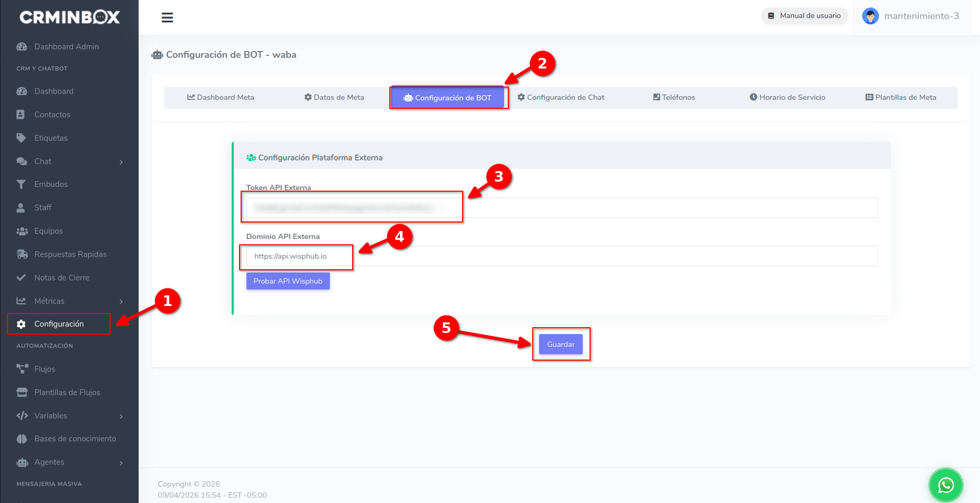Click the Etiquetas tag icon

[x=21, y=138]
